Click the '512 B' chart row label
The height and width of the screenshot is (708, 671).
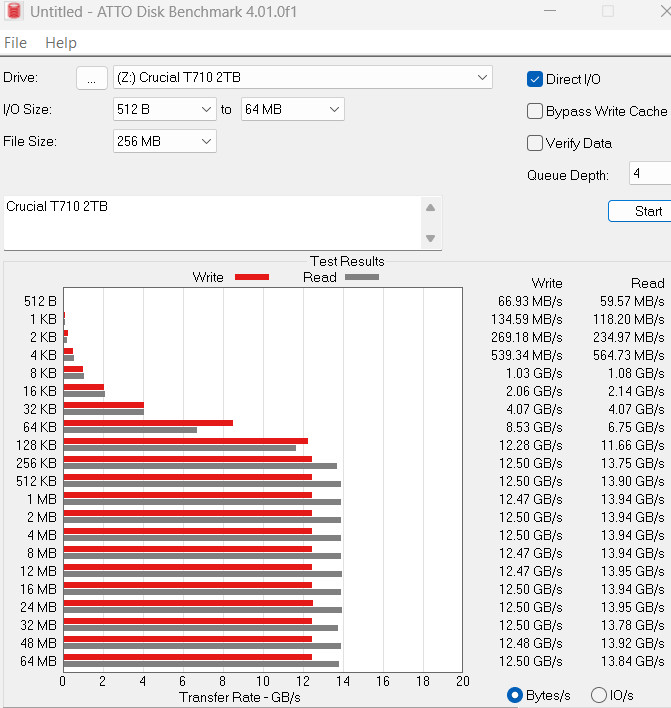click(x=40, y=301)
